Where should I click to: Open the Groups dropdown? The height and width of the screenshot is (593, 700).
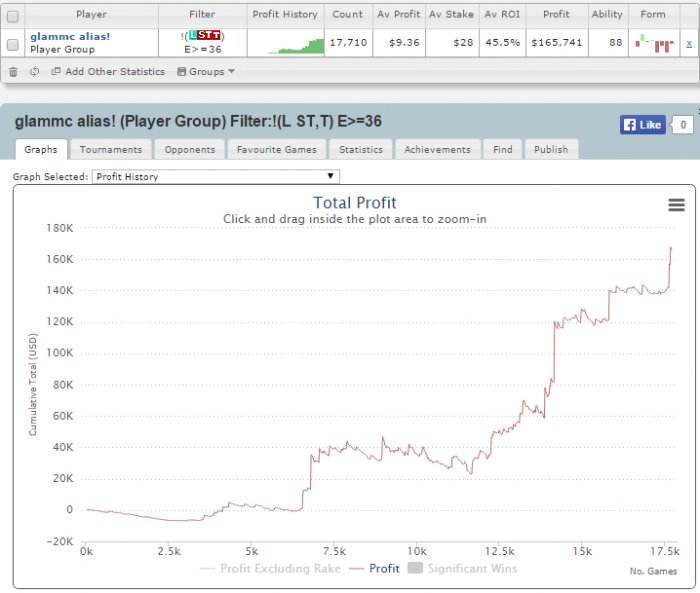[x=206, y=72]
